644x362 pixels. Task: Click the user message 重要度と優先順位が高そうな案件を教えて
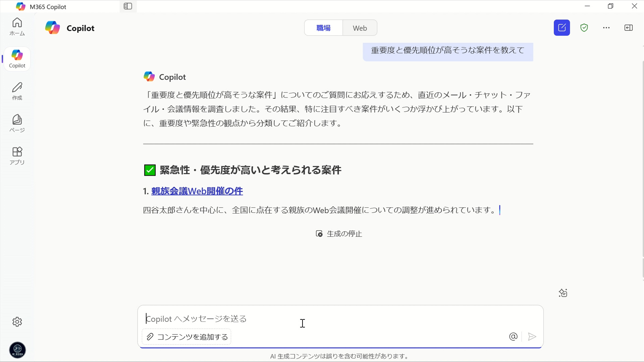coord(448,50)
